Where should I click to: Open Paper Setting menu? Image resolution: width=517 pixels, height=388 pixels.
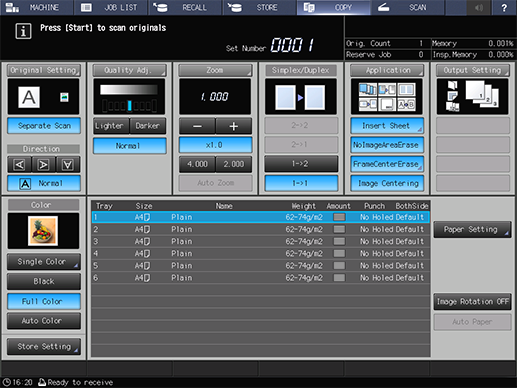coord(472,229)
